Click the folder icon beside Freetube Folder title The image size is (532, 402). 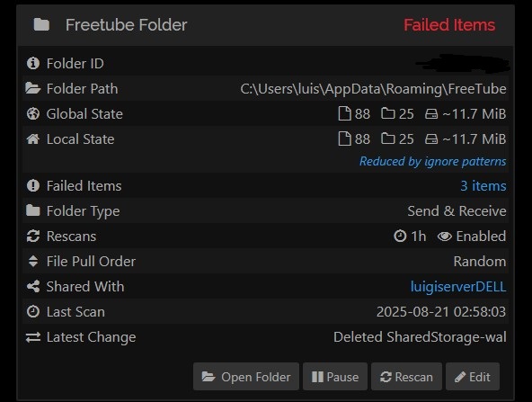41,25
